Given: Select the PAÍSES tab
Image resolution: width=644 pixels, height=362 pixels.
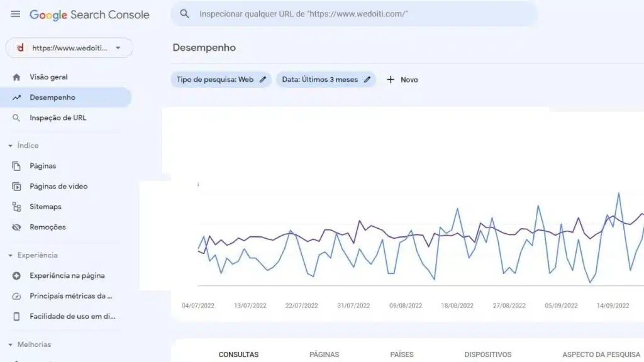Looking at the screenshot, I should (402, 354).
